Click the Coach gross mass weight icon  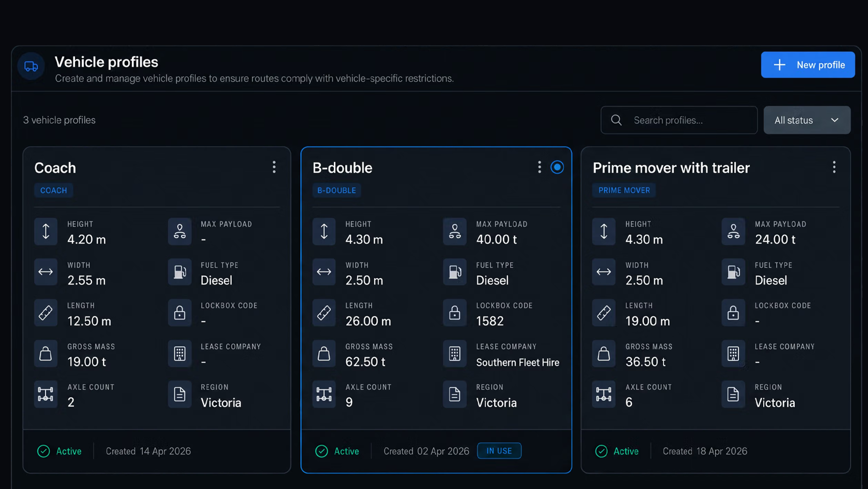(46, 354)
